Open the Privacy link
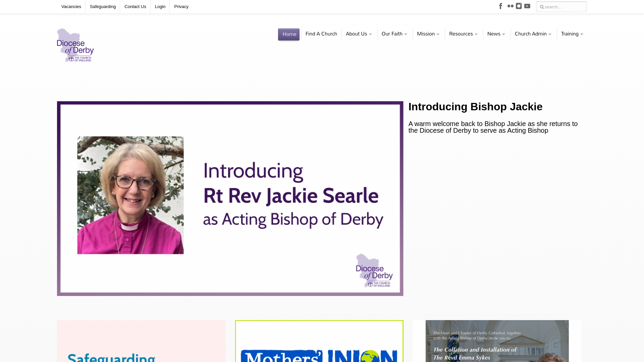Image resolution: width=644 pixels, height=362 pixels. pos(181,7)
